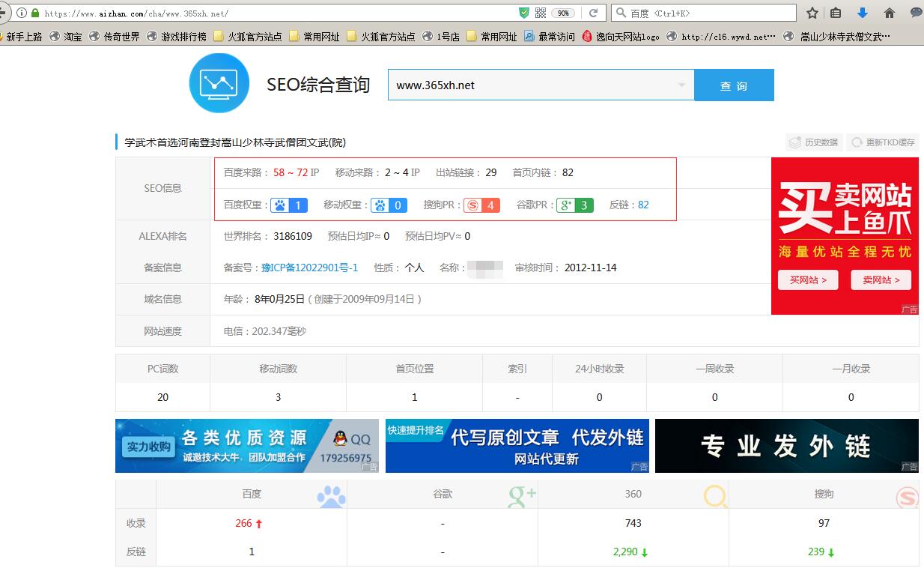Click the QQ penguin icon in the resources ad

(341, 438)
